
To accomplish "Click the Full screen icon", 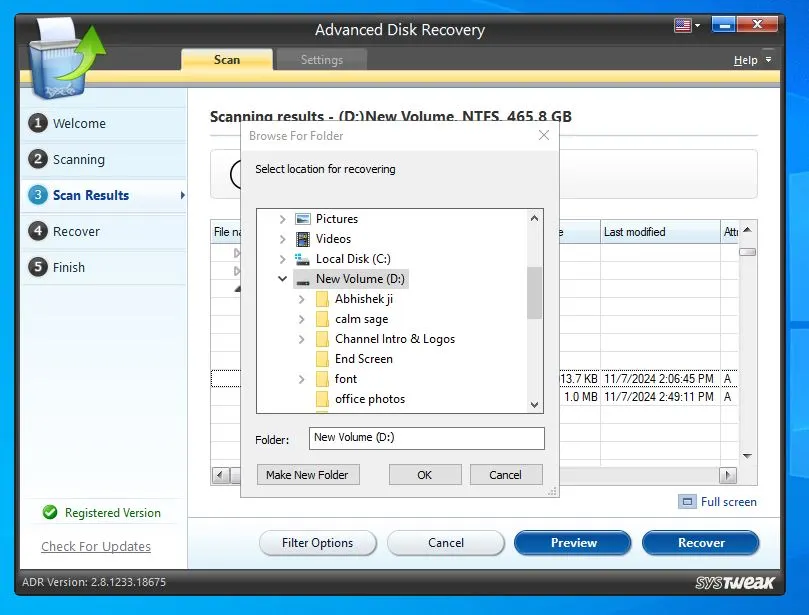I will tap(686, 502).
